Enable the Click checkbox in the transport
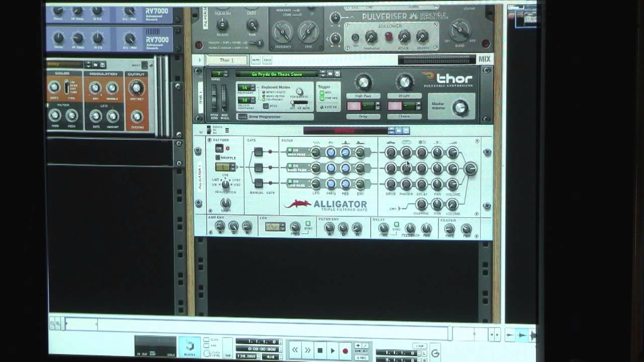 point(206,340)
